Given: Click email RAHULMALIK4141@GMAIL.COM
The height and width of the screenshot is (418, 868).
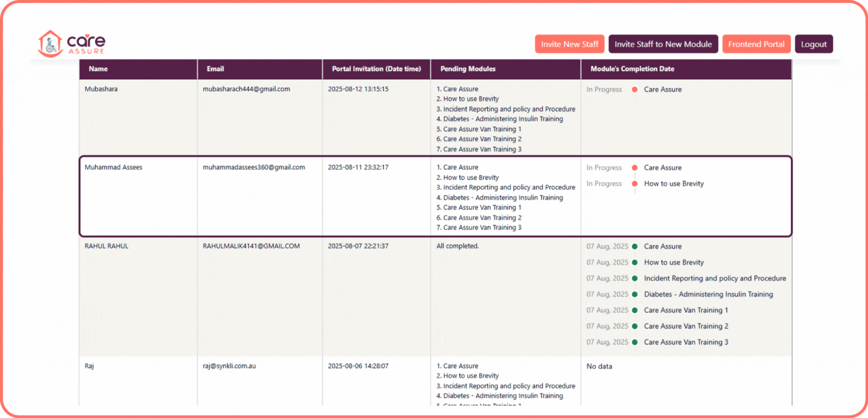Looking at the screenshot, I should [251, 246].
